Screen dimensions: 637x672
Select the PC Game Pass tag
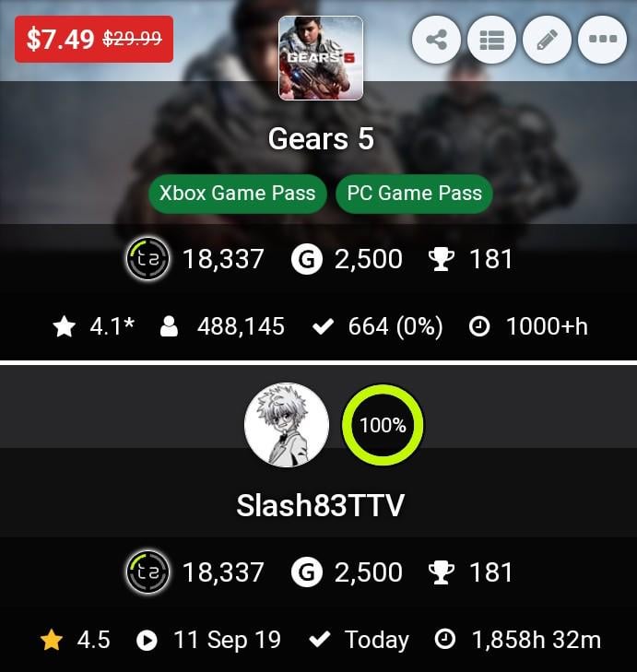click(415, 194)
